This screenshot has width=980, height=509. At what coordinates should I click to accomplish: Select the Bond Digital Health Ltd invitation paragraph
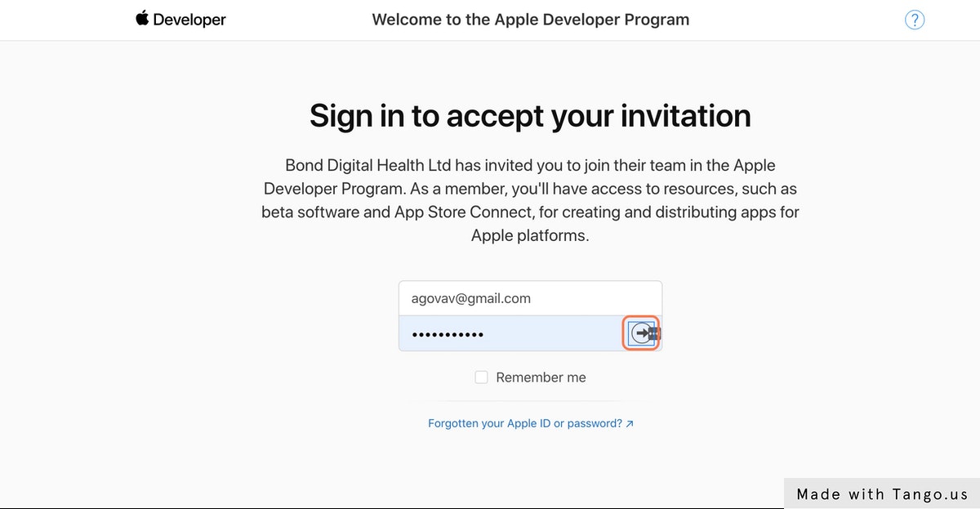point(530,200)
